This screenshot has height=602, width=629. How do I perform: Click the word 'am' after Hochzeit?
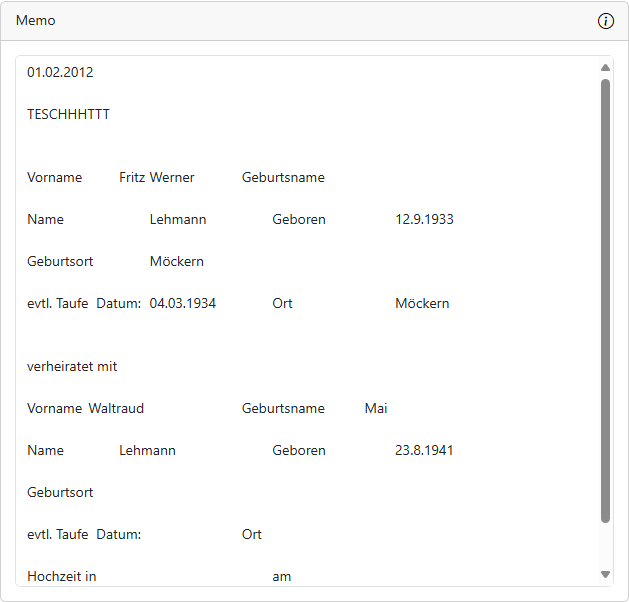click(282, 576)
